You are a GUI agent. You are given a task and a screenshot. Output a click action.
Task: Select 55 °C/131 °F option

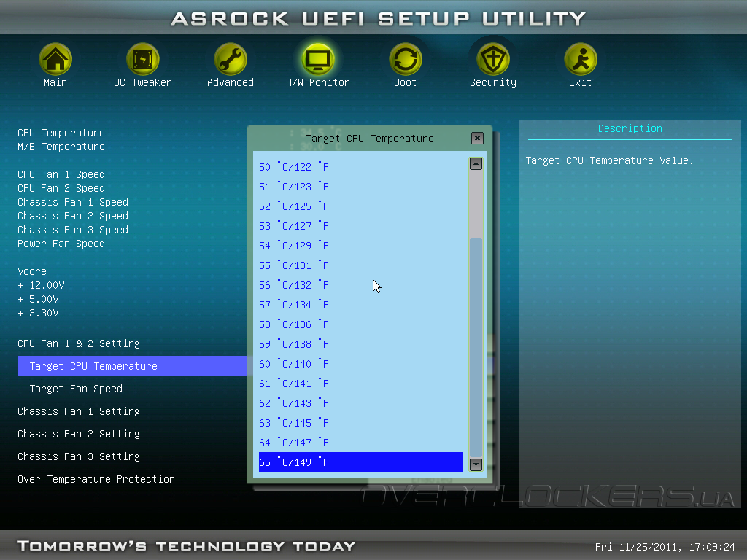360,265
